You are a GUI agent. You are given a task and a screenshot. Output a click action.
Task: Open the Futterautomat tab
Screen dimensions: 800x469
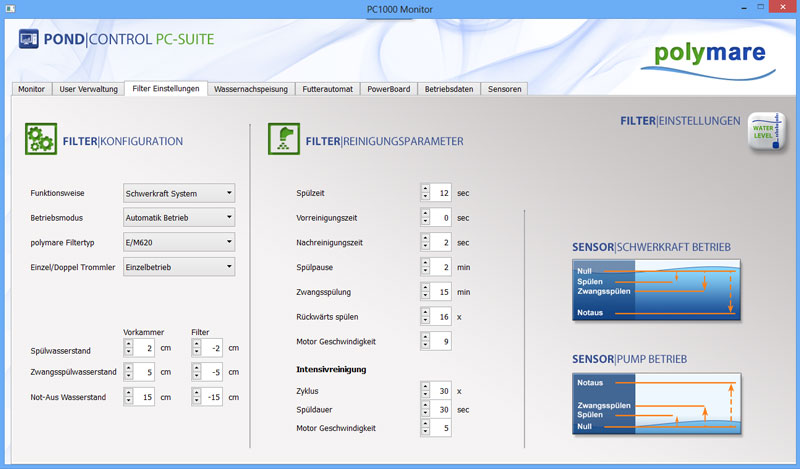(x=328, y=89)
